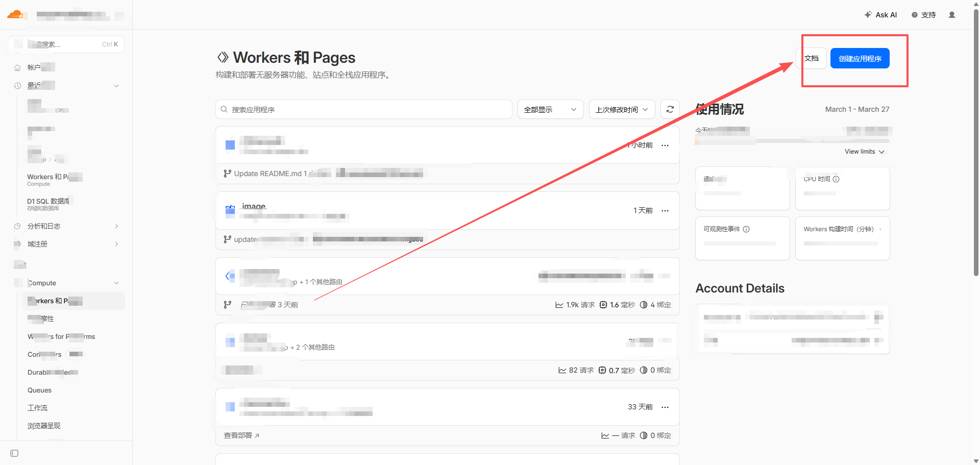Click 分析和日志 sidebar icon

point(17,226)
